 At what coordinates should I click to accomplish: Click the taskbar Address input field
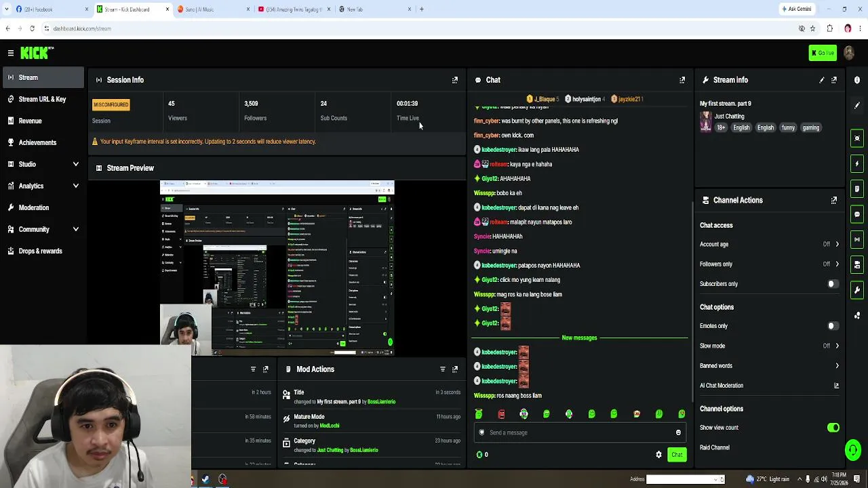(681, 479)
